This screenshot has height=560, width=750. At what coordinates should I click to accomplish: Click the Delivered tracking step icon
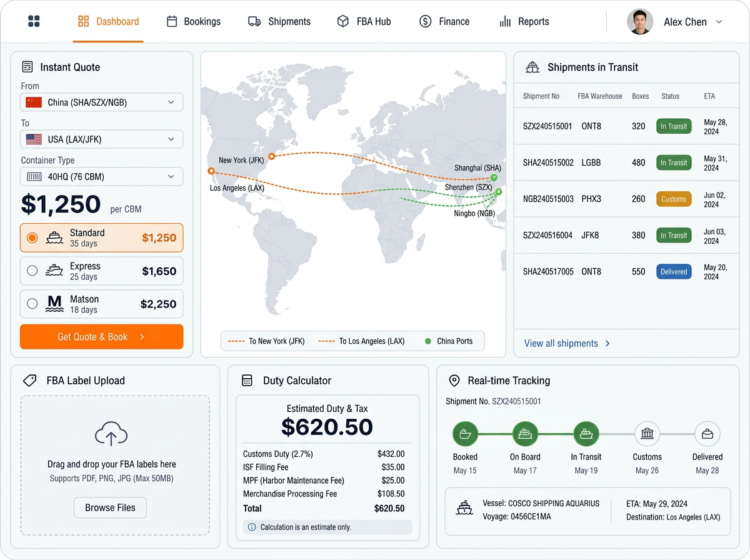click(x=707, y=434)
